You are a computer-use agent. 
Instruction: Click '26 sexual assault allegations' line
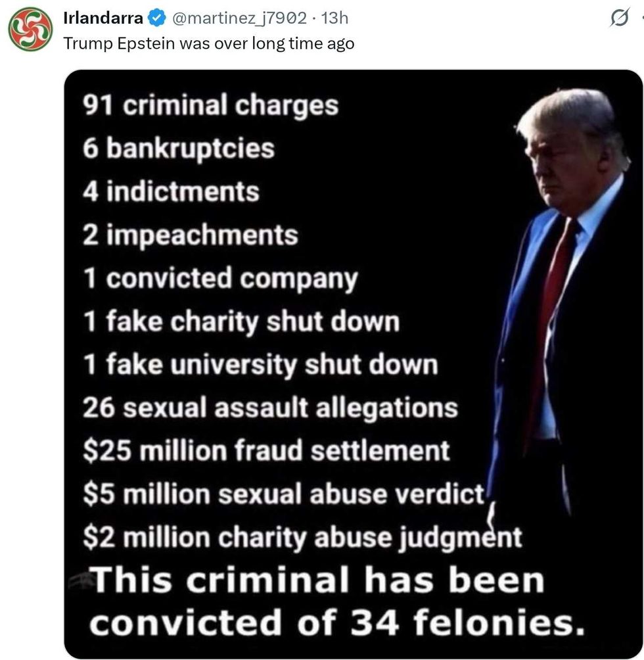pos(270,408)
